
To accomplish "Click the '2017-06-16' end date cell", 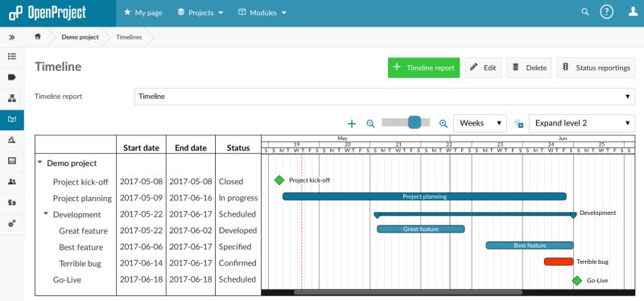I will point(191,198).
